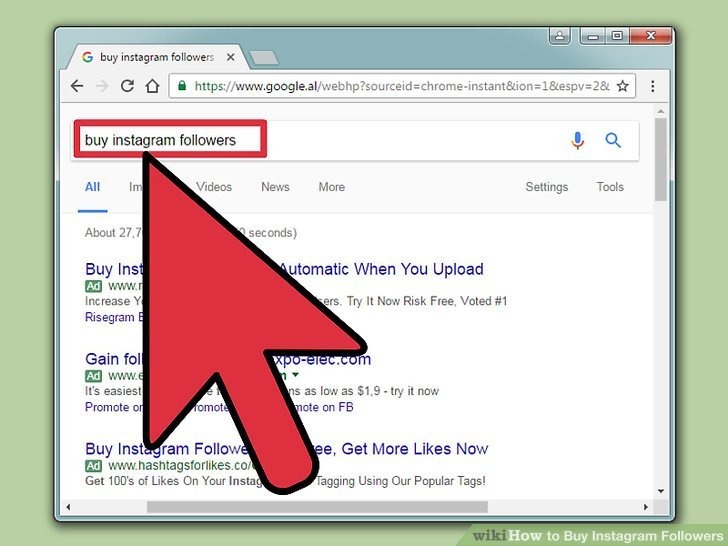
Task: Open search Settings
Action: [546, 187]
